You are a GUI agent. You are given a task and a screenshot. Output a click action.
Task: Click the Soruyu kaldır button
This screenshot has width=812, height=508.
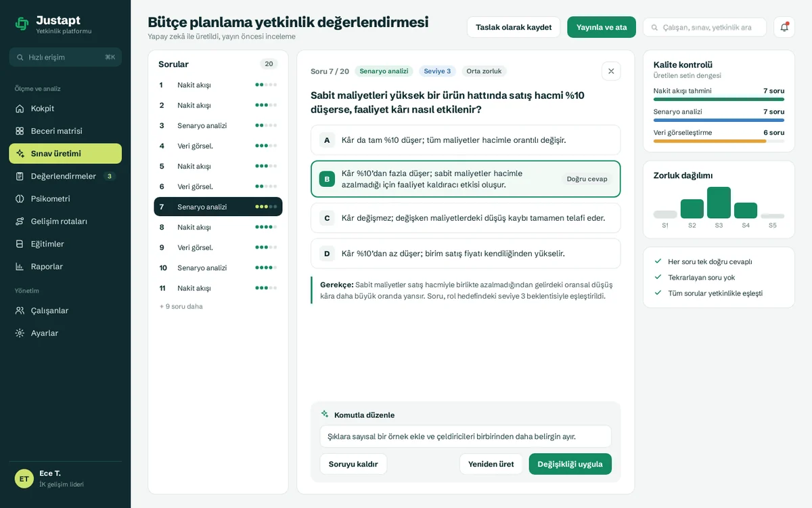tap(353, 464)
